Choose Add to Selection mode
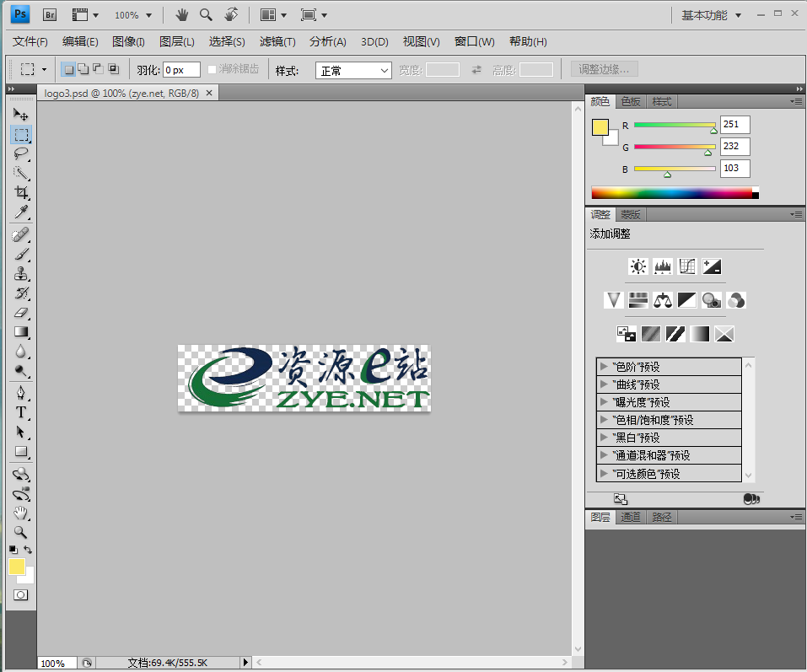807x672 pixels. (83, 69)
